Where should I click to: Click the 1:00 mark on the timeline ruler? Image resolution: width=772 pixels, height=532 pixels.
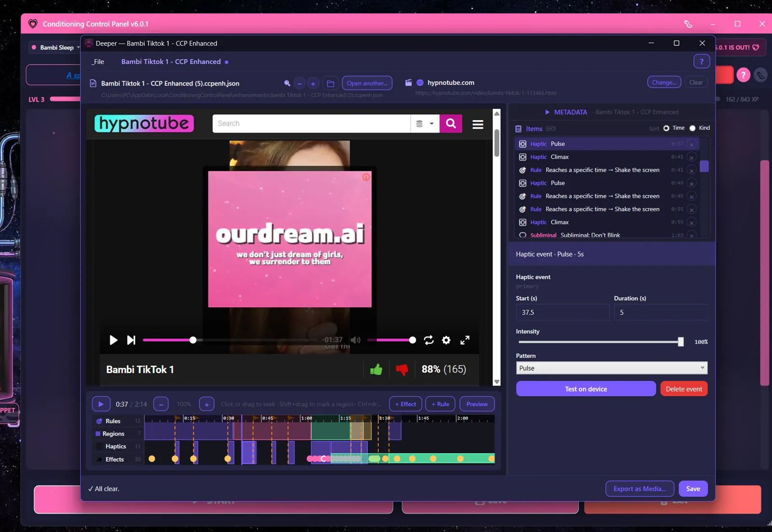click(x=306, y=418)
